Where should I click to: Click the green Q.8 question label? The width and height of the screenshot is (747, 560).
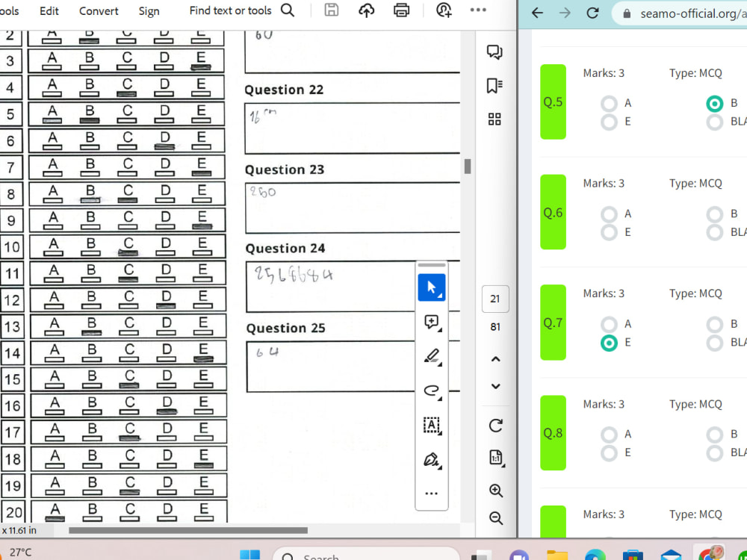(x=553, y=433)
